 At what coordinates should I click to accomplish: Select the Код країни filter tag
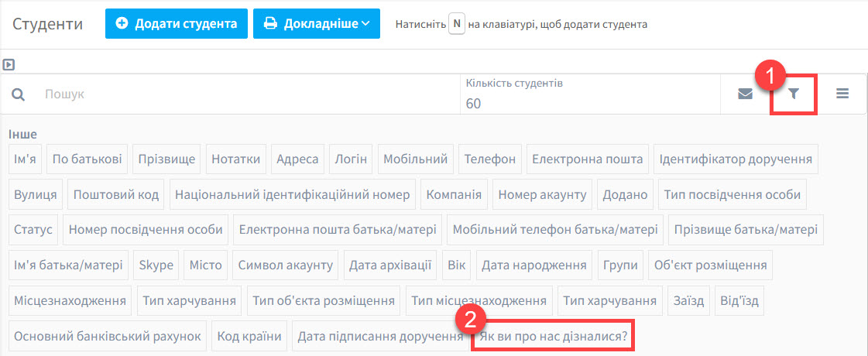point(249,337)
